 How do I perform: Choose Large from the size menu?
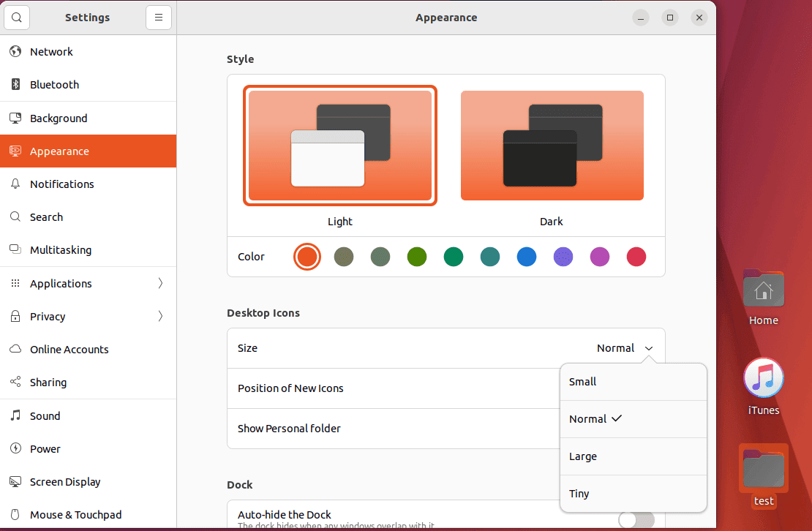tap(583, 456)
